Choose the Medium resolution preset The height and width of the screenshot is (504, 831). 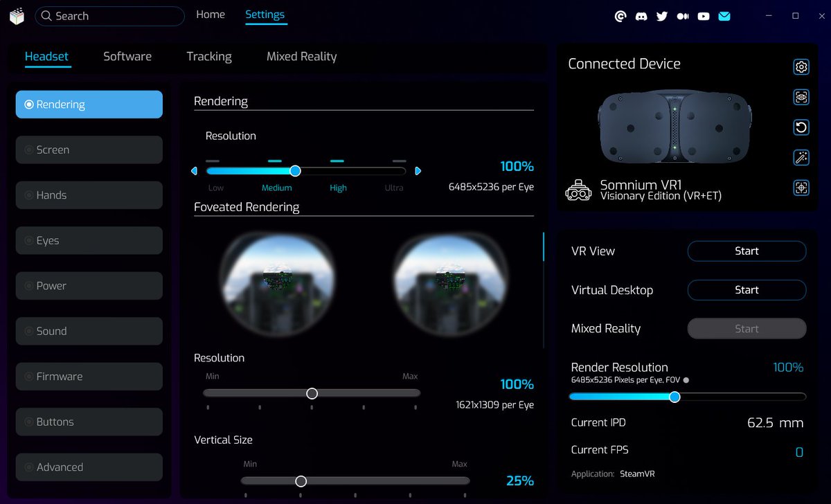277,188
